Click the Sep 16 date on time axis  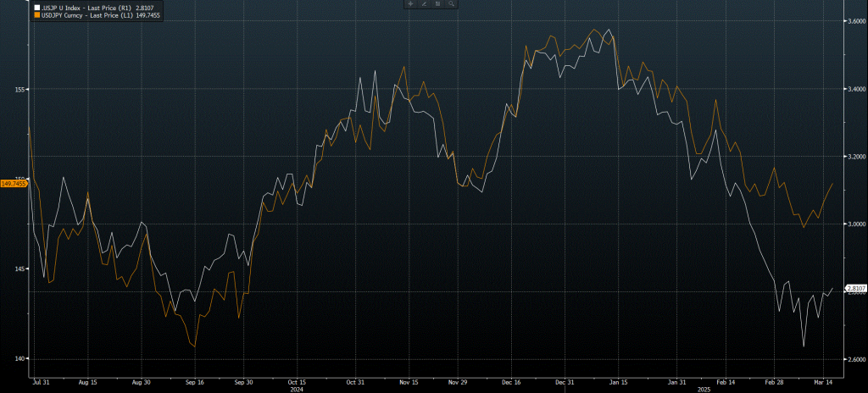[192, 382]
